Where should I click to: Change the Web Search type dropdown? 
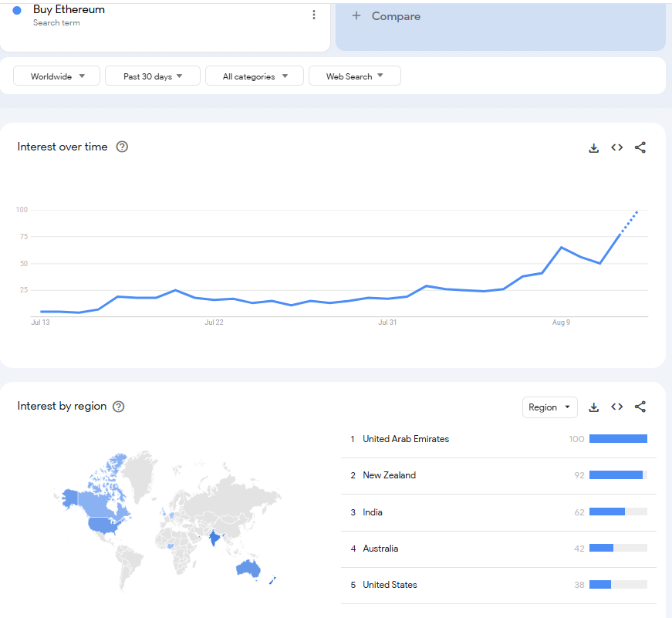pos(355,76)
